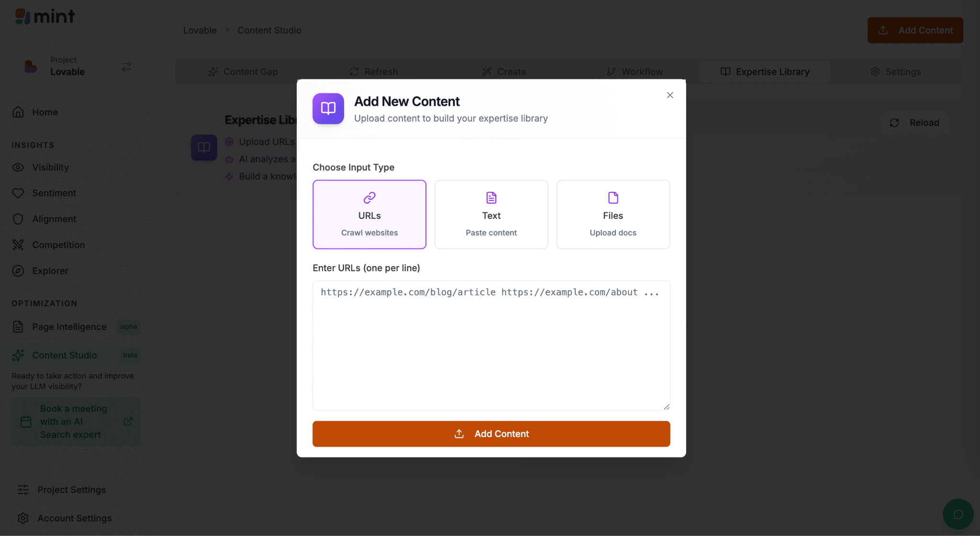Open Page Intelligence document icon

pos(18,327)
